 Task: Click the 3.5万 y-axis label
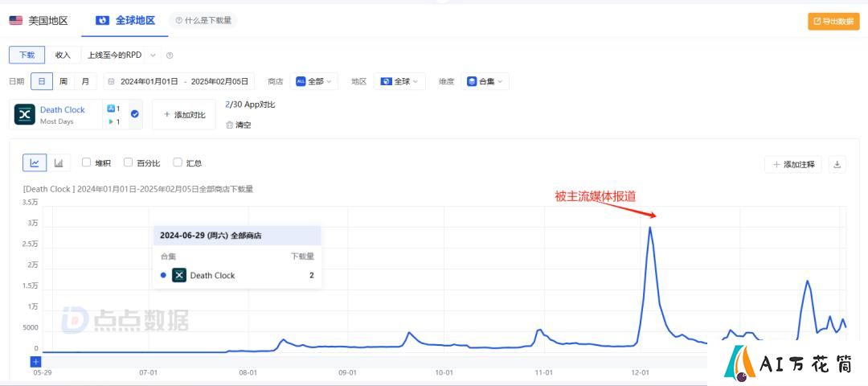[x=31, y=202]
